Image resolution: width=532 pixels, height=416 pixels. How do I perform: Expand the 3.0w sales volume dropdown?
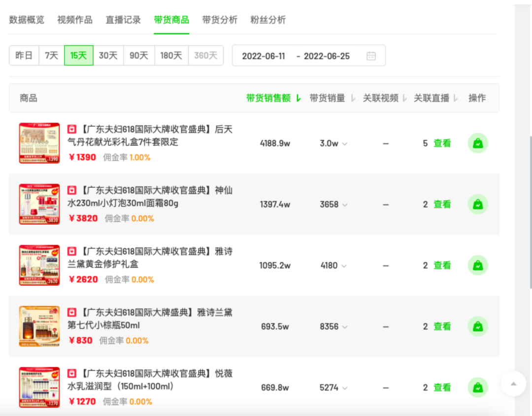345,144
